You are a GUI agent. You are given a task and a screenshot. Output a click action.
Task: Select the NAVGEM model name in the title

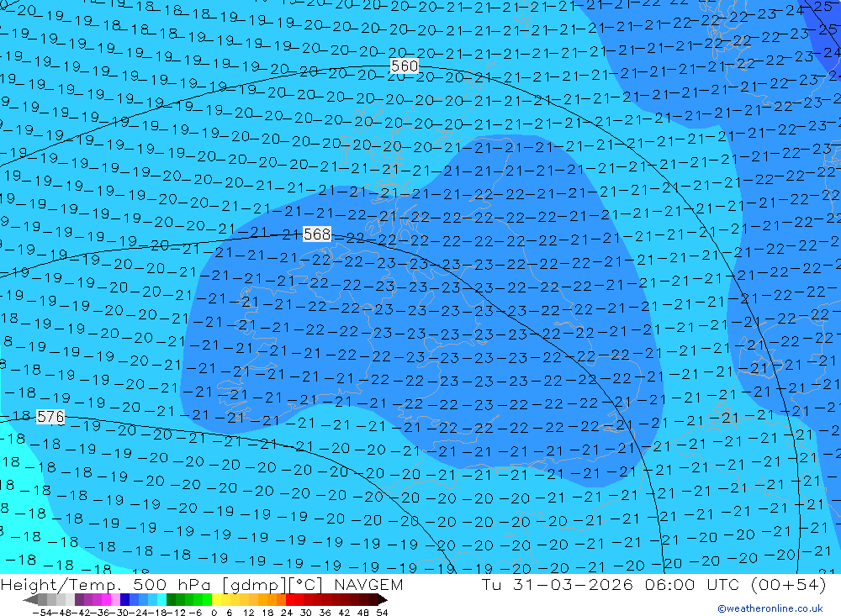[x=368, y=584]
